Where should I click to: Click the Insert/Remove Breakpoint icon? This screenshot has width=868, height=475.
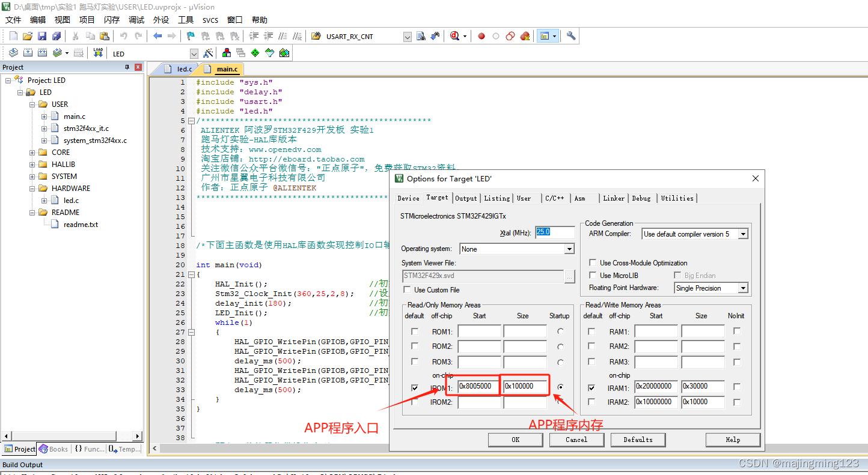pyautogui.click(x=482, y=35)
